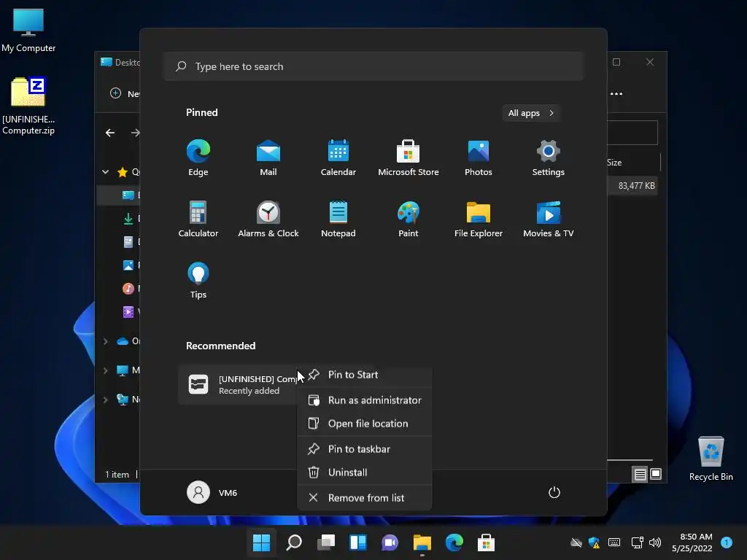
Task: Open Microsoft Store pinned app
Action: pyautogui.click(x=409, y=158)
